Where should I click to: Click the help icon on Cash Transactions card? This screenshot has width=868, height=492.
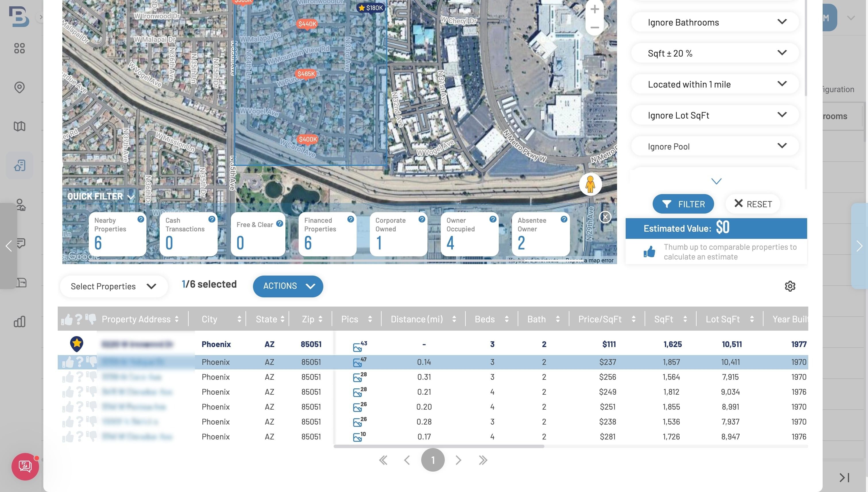(x=212, y=219)
